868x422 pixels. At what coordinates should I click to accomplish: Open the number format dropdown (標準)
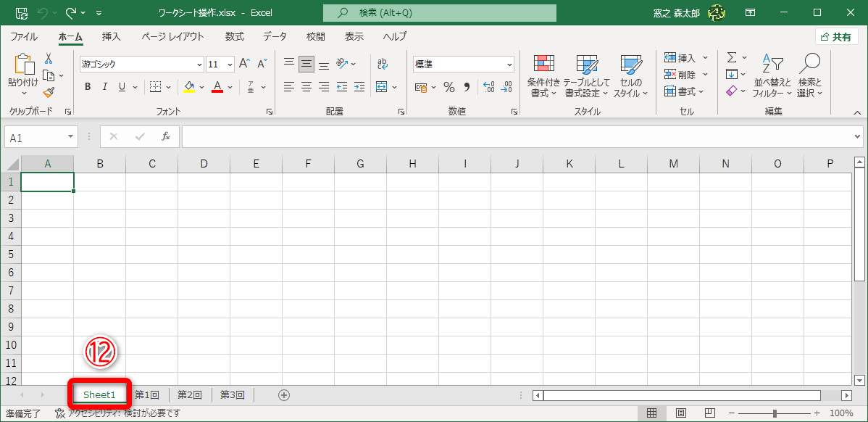point(510,65)
